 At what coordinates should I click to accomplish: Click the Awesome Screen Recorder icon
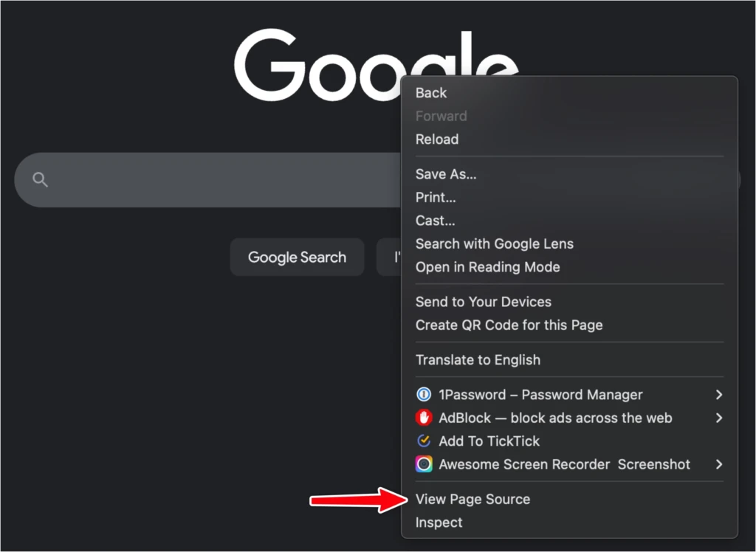(423, 464)
